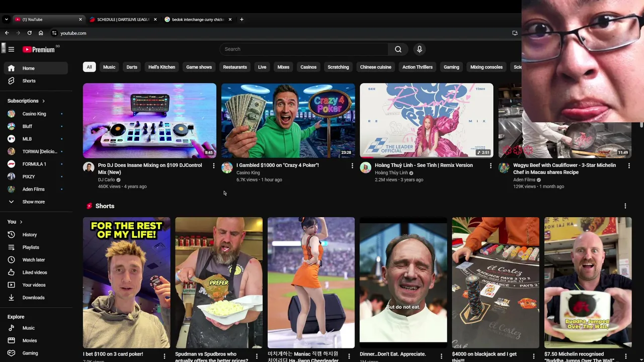The width and height of the screenshot is (644, 362).
Task: Select the Darts filter chip
Action: pos(132,67)
